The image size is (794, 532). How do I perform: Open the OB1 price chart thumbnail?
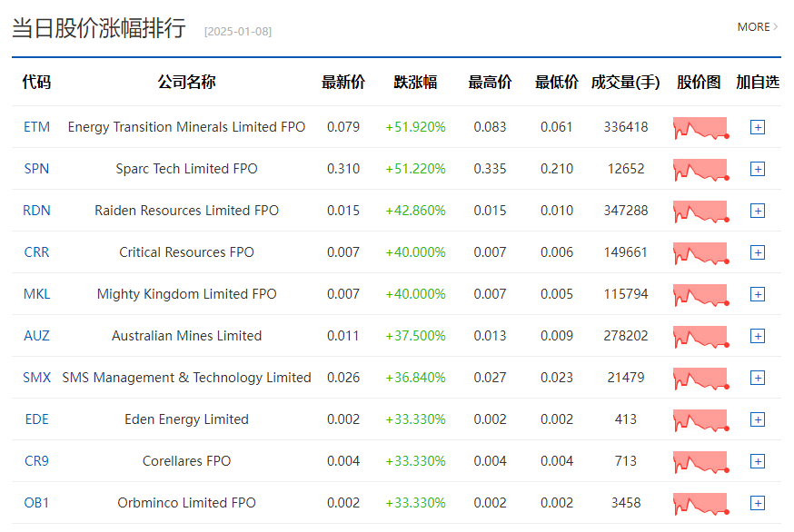click(700, 504)
